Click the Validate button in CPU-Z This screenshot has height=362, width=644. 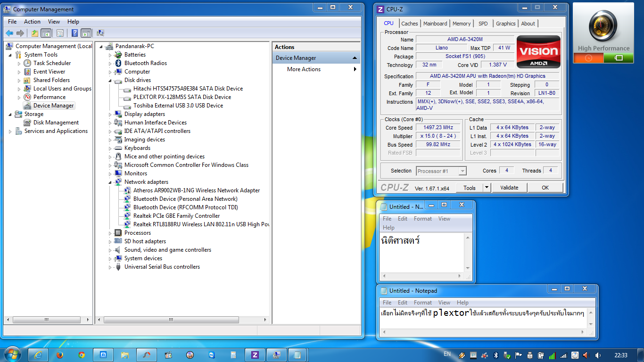click(x=509, y=188)
